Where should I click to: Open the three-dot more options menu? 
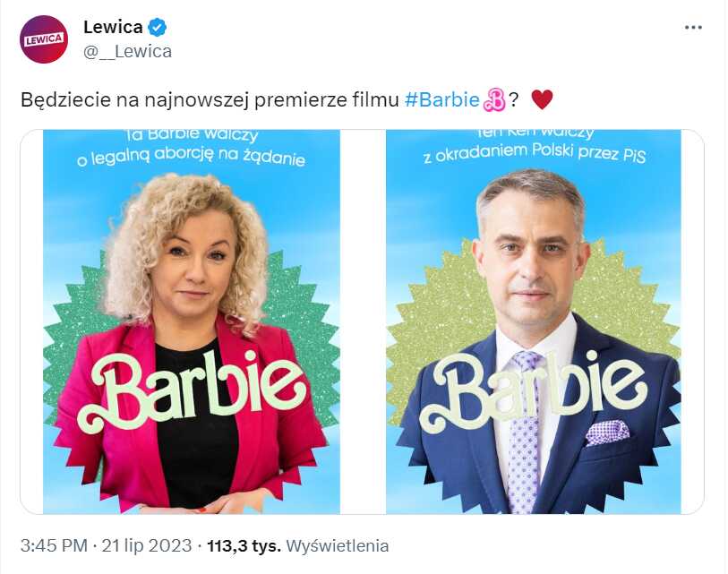[693, 28]
